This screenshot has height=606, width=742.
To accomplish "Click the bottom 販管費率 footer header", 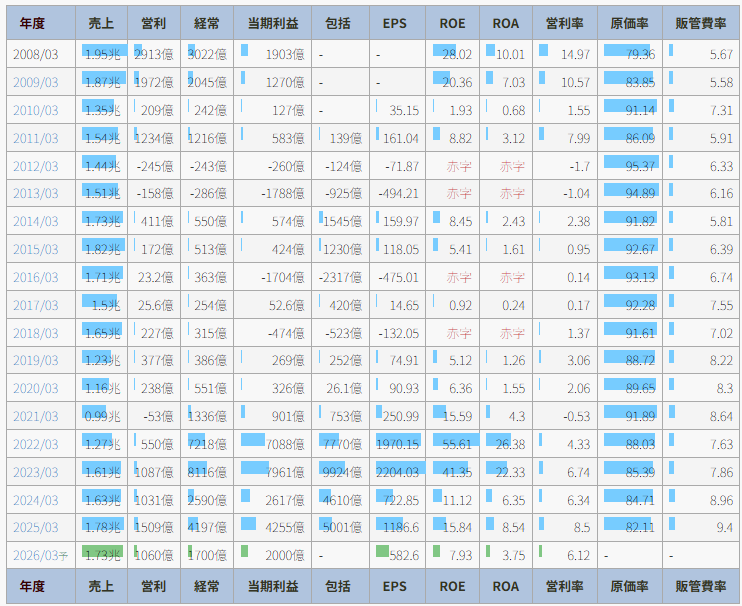I will coord(701,586).
